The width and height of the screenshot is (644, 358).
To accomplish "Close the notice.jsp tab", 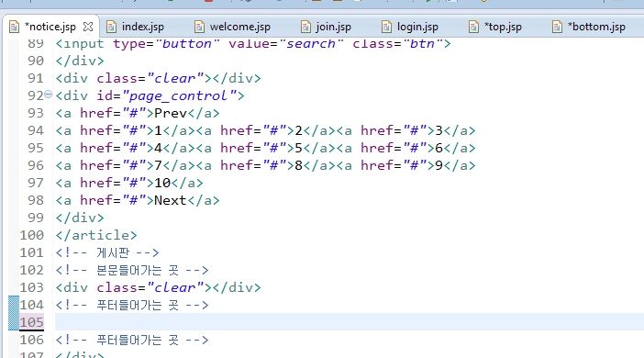I will pos(88,27).
